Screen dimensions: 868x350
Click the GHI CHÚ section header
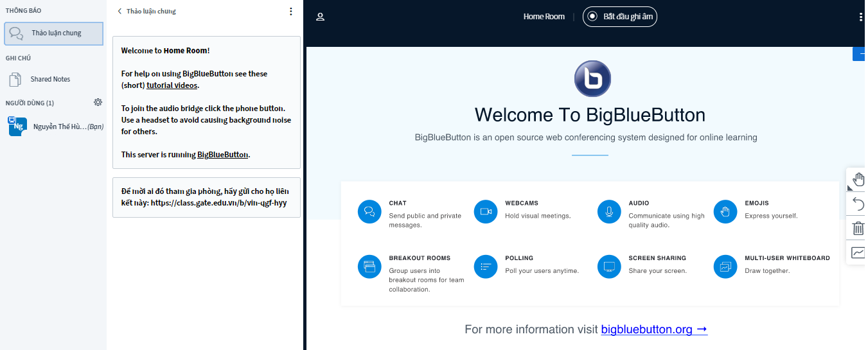[19, 58]
